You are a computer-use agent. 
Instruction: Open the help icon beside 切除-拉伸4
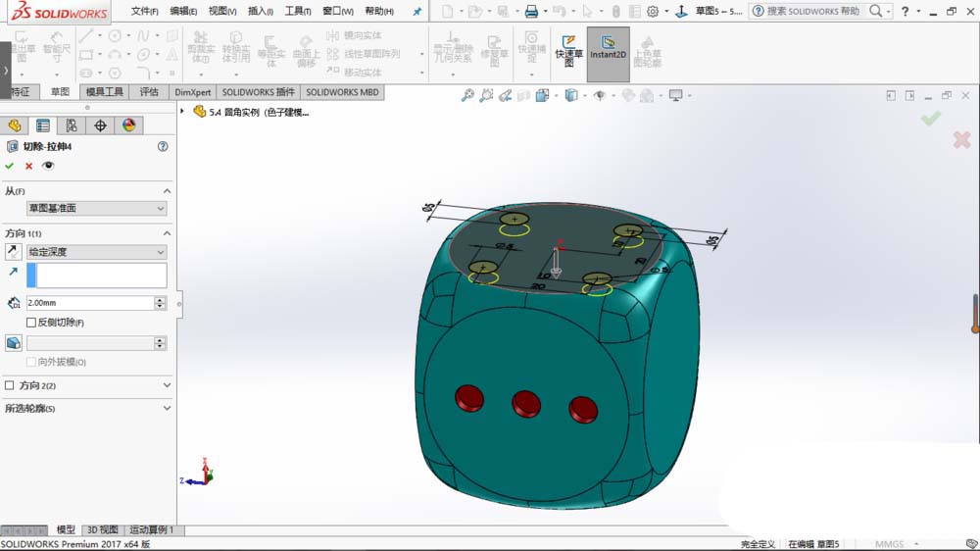point(163,146)
